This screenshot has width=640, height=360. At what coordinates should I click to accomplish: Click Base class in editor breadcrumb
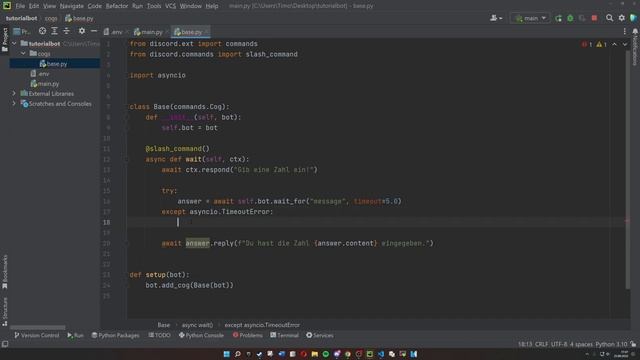164,325
